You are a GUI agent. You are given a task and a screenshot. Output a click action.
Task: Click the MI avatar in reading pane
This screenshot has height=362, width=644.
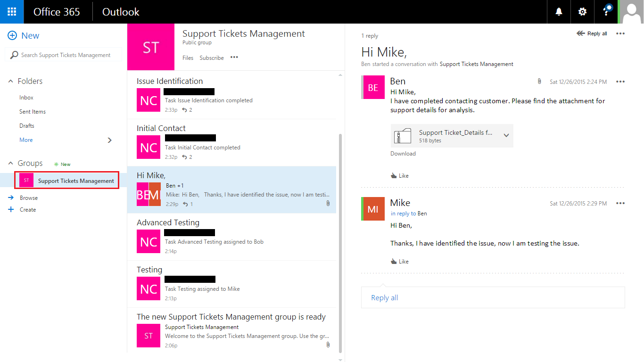coord(373,209)
